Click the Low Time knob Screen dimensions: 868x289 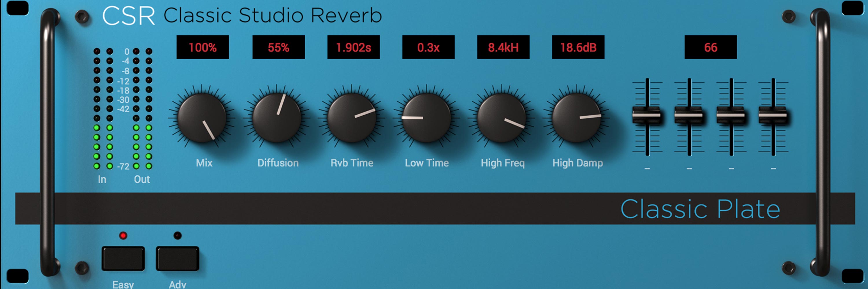[x=426, y=118]
